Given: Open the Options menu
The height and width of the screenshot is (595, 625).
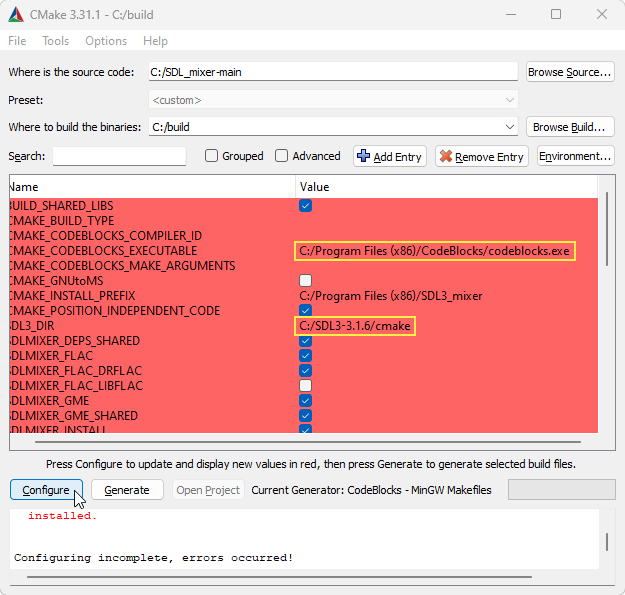Looking at the screenshot, I should click(106, 41).
